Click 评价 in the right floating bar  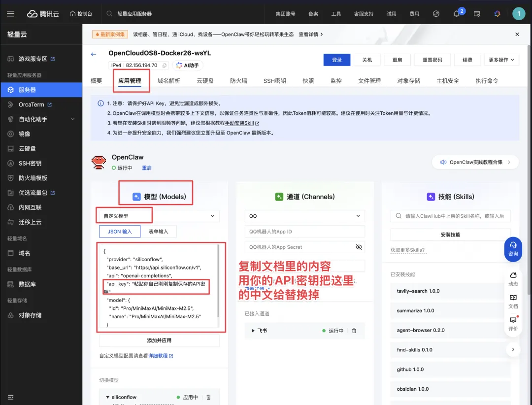pyautogui.click(x=513, y=324)
